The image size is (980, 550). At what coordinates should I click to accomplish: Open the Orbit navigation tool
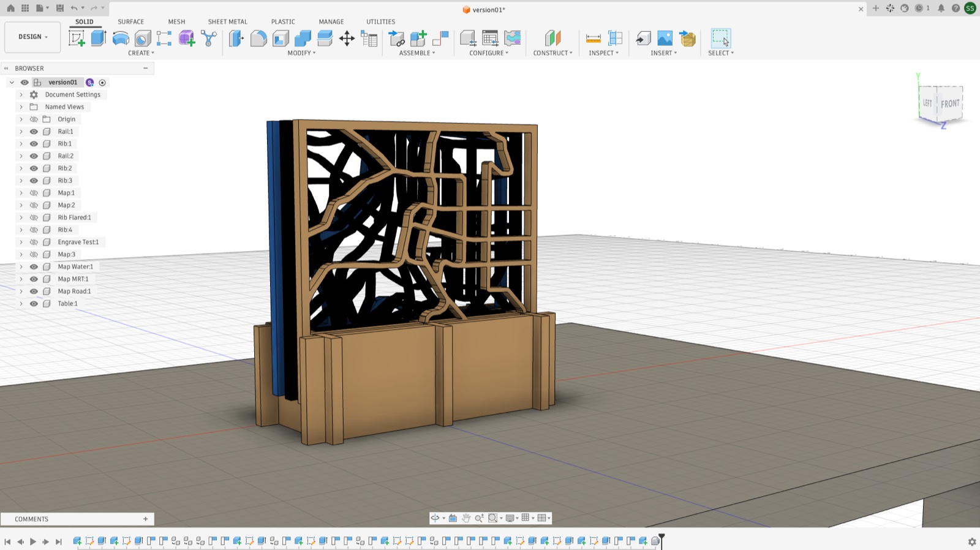coord(435,518)
